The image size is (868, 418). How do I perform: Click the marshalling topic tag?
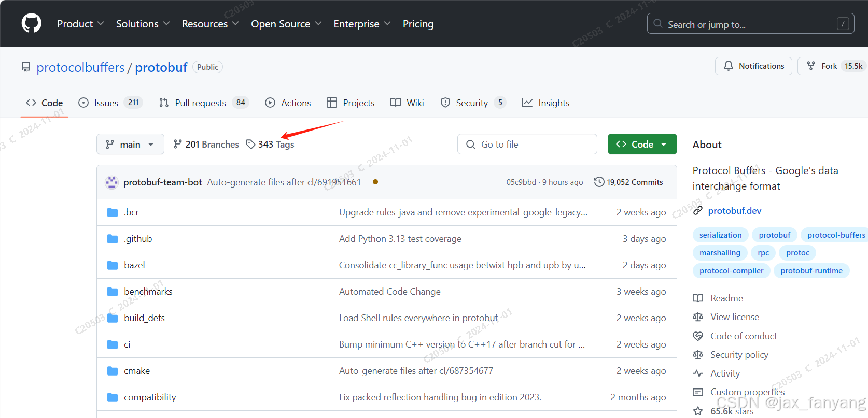tap(720, 252)
